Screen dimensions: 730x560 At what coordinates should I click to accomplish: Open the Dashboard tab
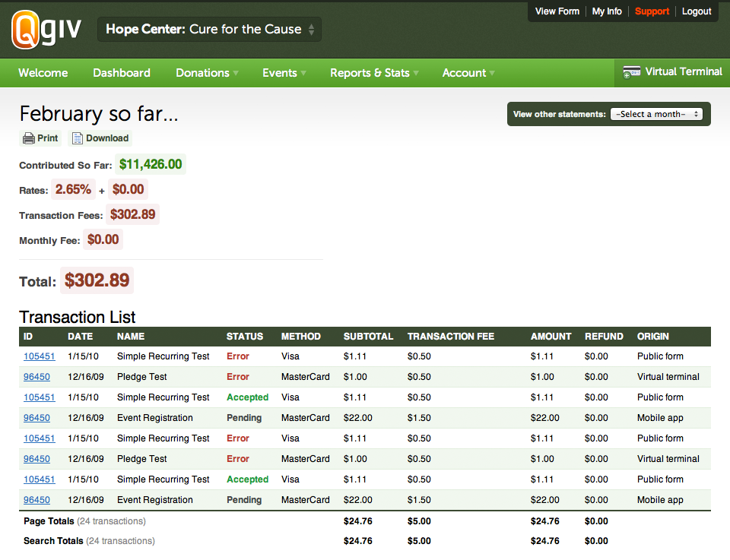[122, 72]
